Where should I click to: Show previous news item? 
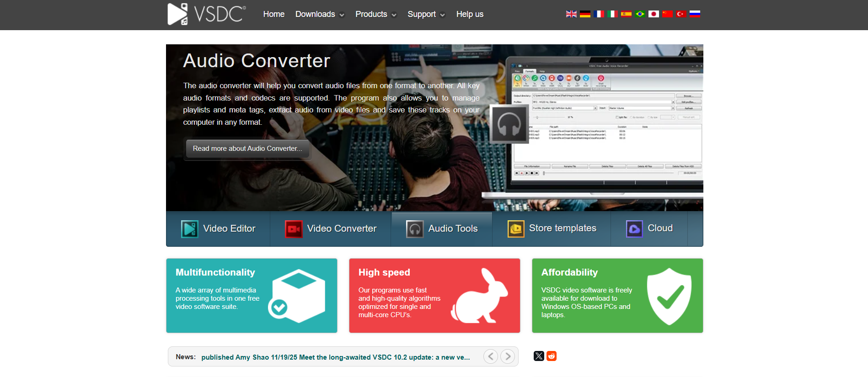tap(491, 356)
